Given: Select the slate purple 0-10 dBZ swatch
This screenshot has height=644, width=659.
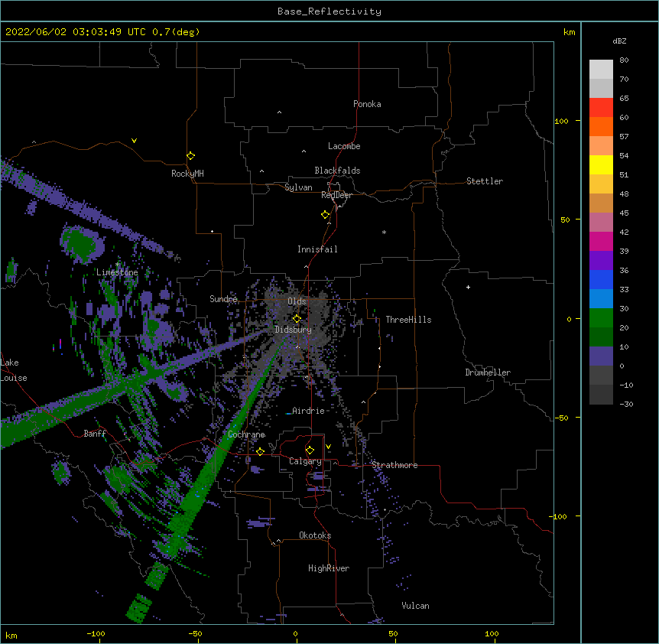Looking at the screenshot, I should [x=601, y=356].
